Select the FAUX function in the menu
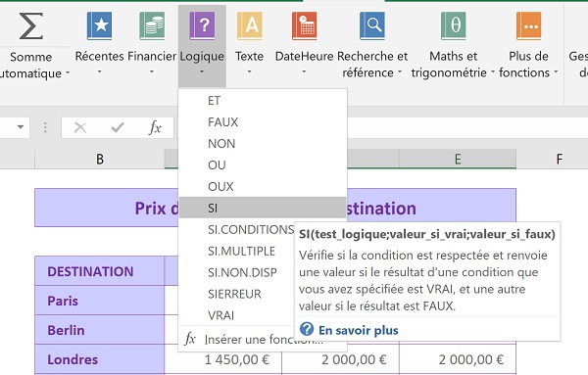Screen dimensions: 588x375 coord(263,121)
